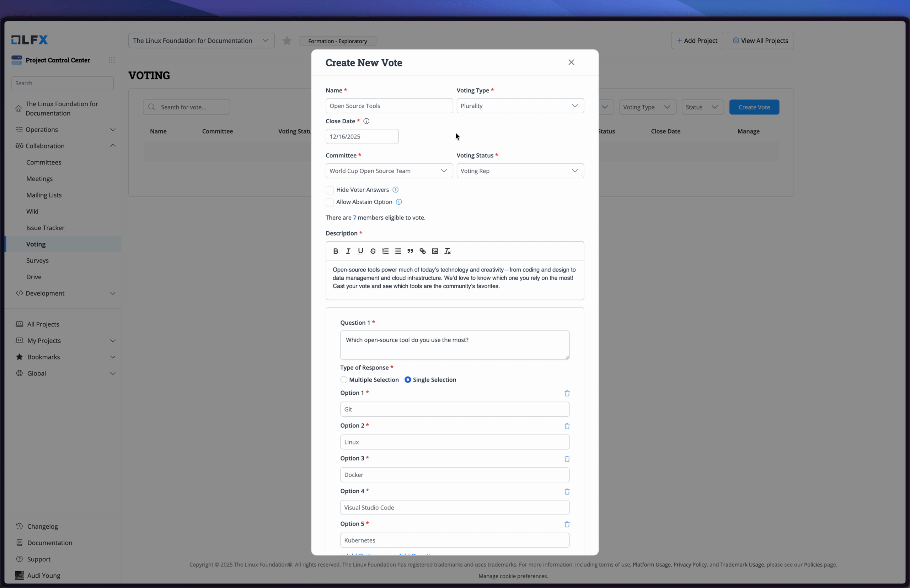Click the blockquote icon in editor
The width and height of the screenshot is (910, 588).
(x=410, y=251)
